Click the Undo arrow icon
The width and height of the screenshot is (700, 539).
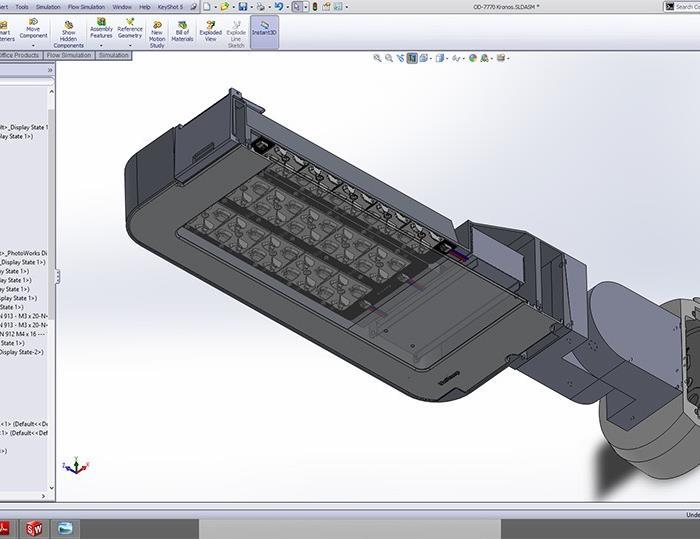click(x=279, y=7)
